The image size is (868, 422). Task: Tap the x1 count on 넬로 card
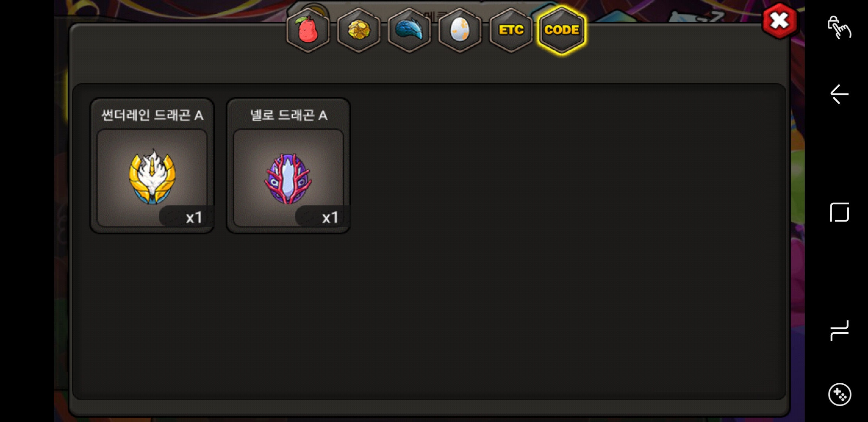[330, 218]
